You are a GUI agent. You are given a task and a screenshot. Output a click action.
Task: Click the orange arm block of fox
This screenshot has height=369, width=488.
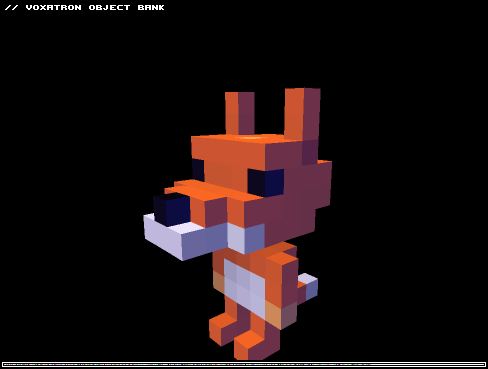click(282, 280)
